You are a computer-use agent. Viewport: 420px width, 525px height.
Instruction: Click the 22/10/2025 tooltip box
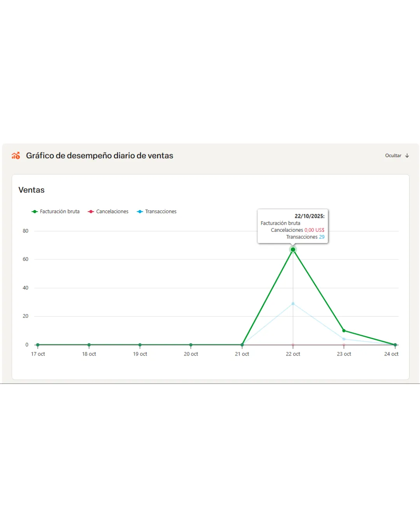point(293,226)
